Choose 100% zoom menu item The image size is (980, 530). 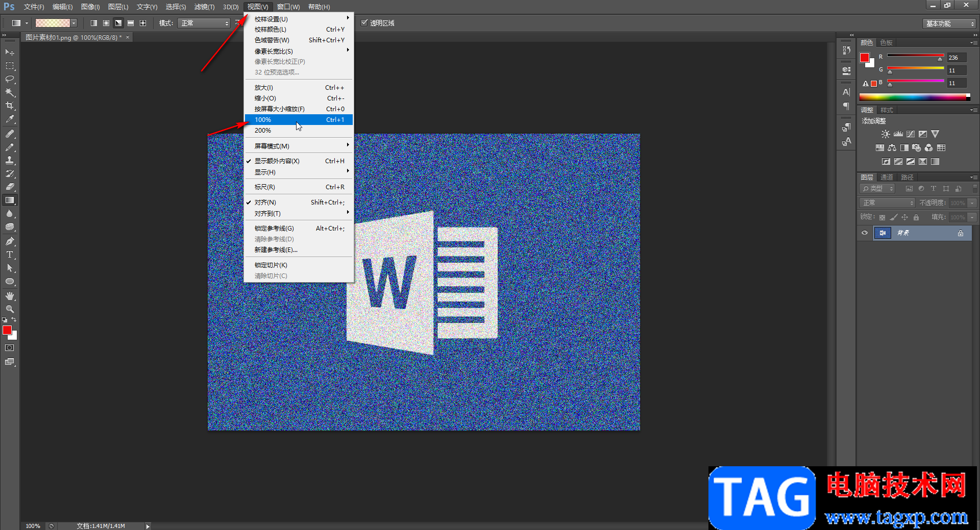[x=299, y=119]
